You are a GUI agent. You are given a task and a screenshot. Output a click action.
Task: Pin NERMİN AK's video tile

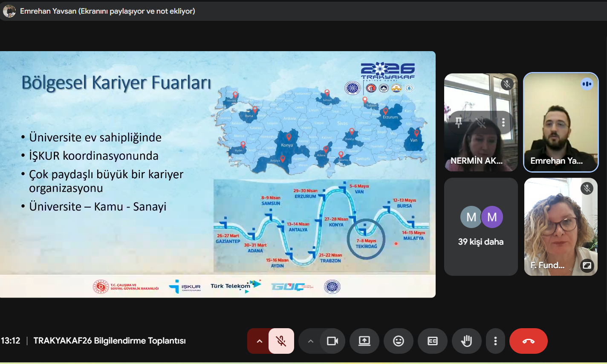coord(459,123)
